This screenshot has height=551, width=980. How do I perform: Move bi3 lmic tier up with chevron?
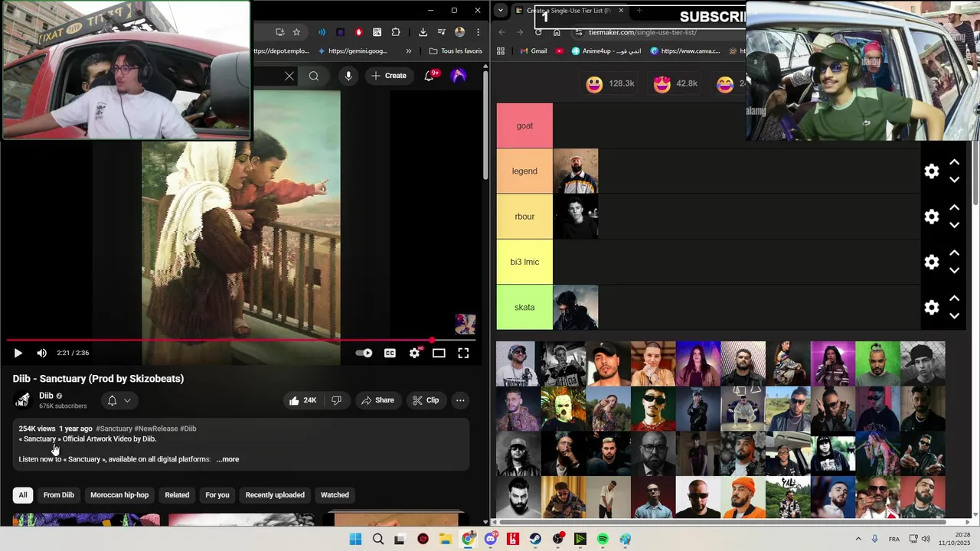[955, 253]
